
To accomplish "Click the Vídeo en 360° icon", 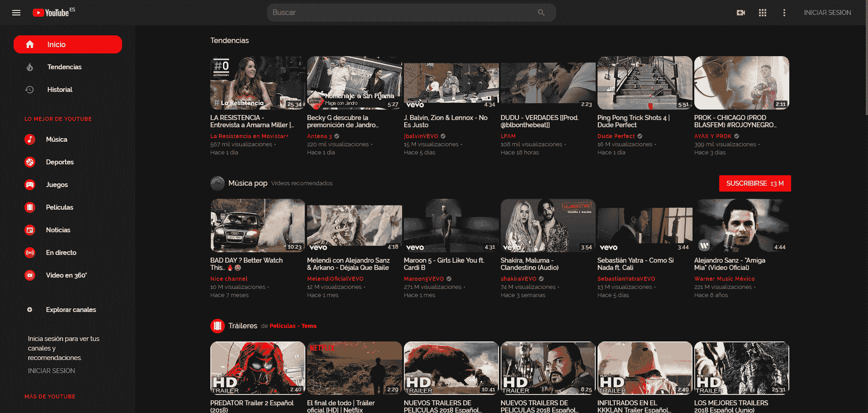I will pyautogui.click(x=30, y=275).
